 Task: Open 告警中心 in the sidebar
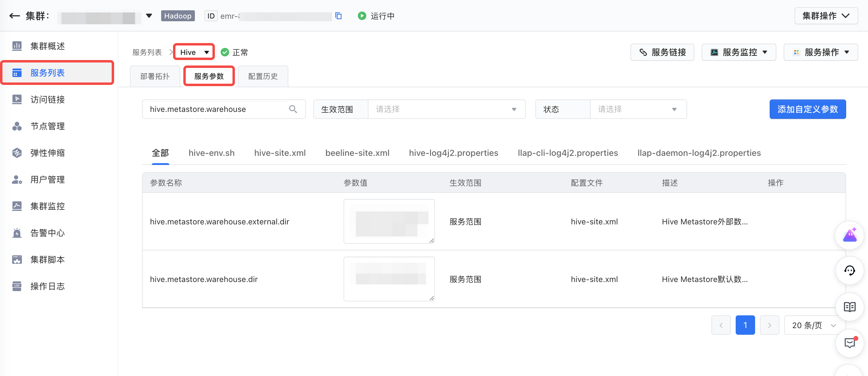47,233
